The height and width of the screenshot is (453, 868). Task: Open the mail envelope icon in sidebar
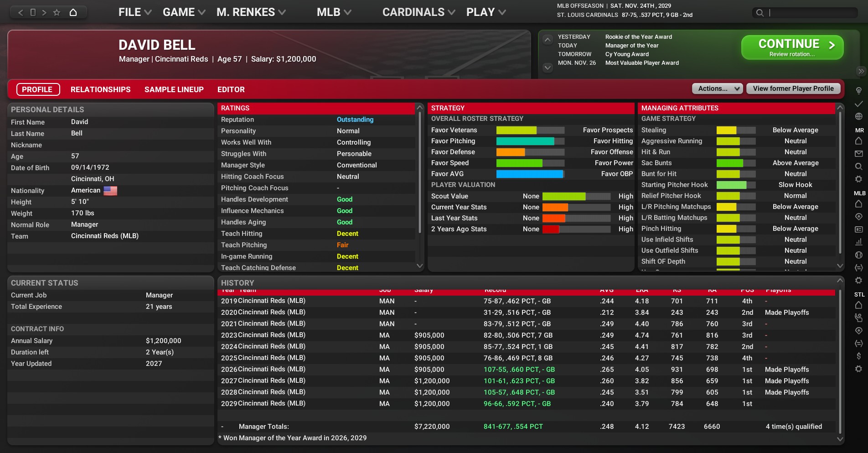click(x=858, y=154)
